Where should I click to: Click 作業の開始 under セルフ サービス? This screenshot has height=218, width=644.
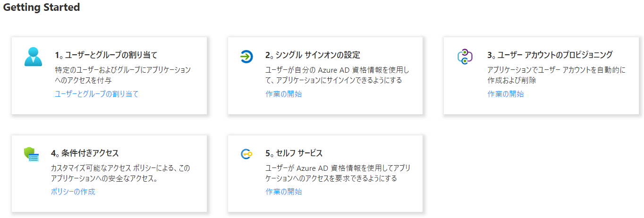pos(283,192)
